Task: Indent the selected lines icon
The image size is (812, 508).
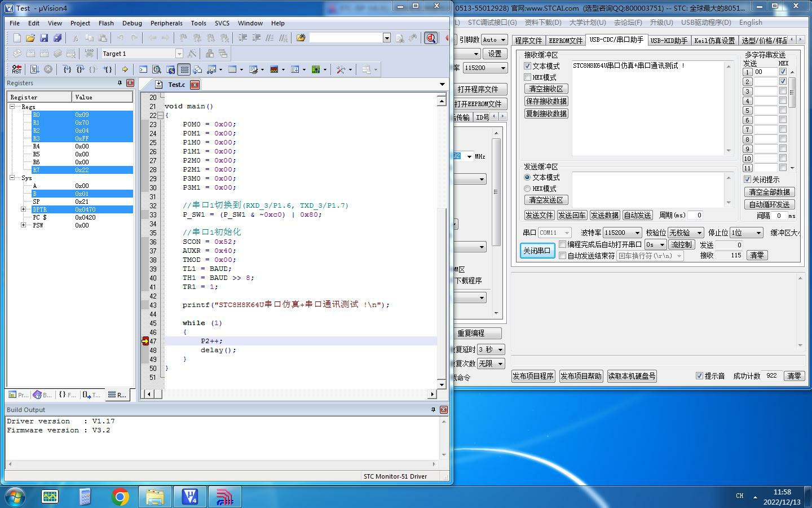Action: tap(242, 38)
